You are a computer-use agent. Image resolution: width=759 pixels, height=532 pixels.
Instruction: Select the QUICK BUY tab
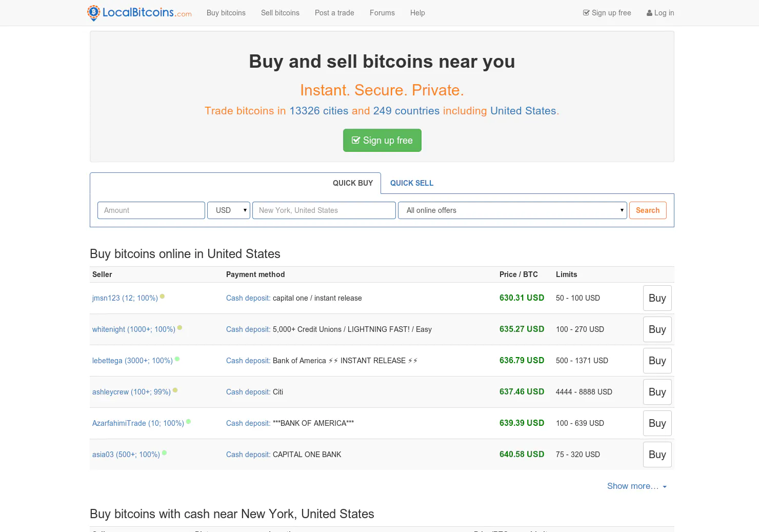click(x=353, y=183)
